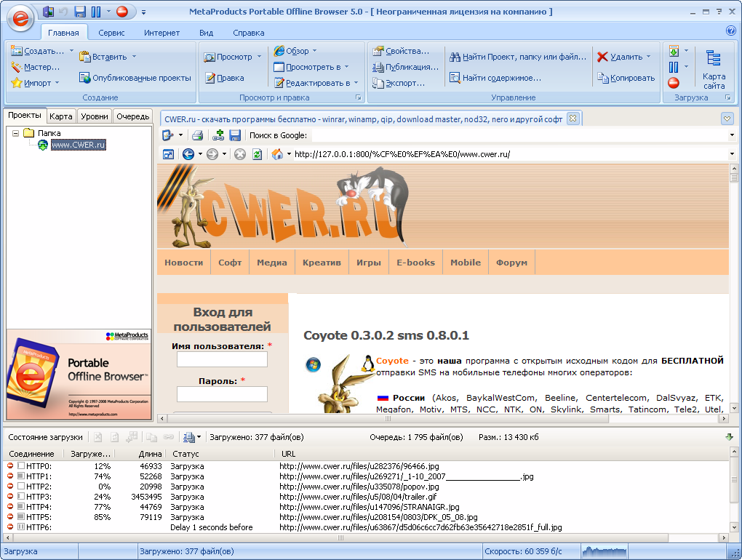Close the CWER.ru browser tab
Viewport: 742px width, 560px height.
point(573,119)
